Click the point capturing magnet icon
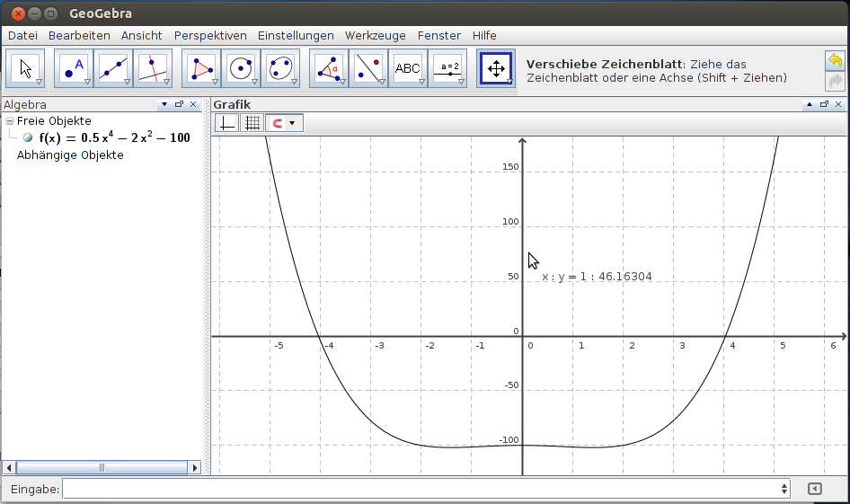The image size is (850, 504). coord(277,123)
